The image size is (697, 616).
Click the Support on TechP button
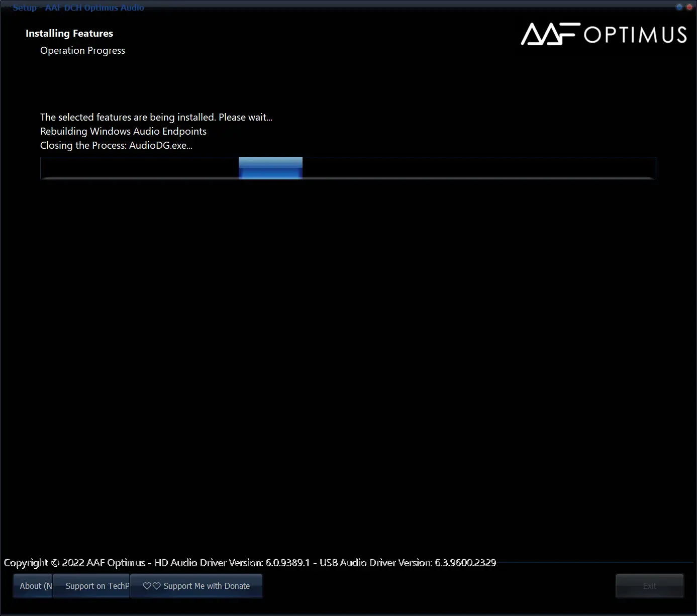tap(91, 586)
